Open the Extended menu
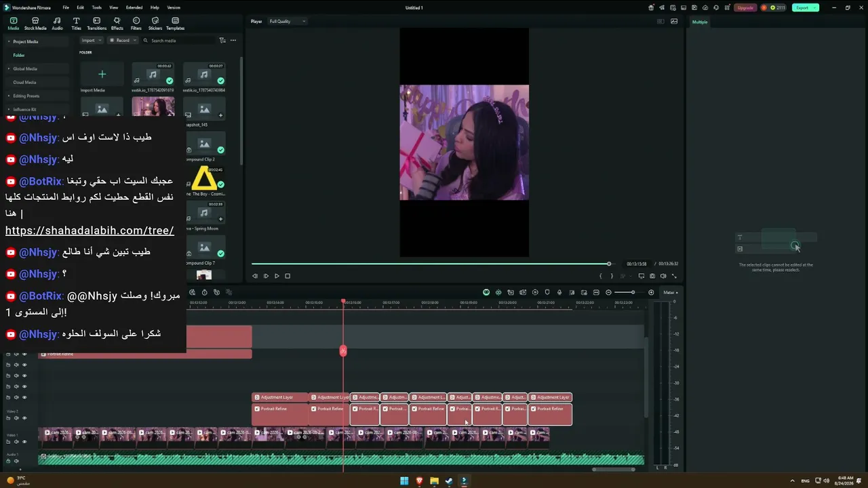The width and height of the screenshot is (868, 488). 134,7
